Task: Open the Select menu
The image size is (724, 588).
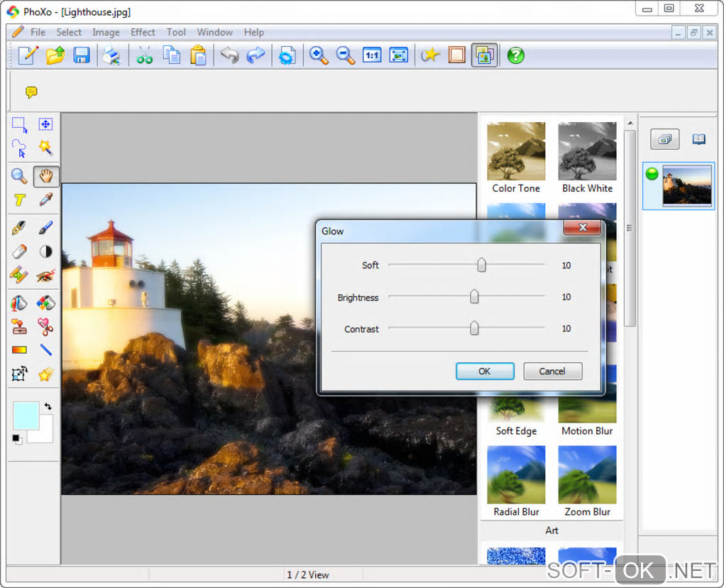Action: click(69, 33)
